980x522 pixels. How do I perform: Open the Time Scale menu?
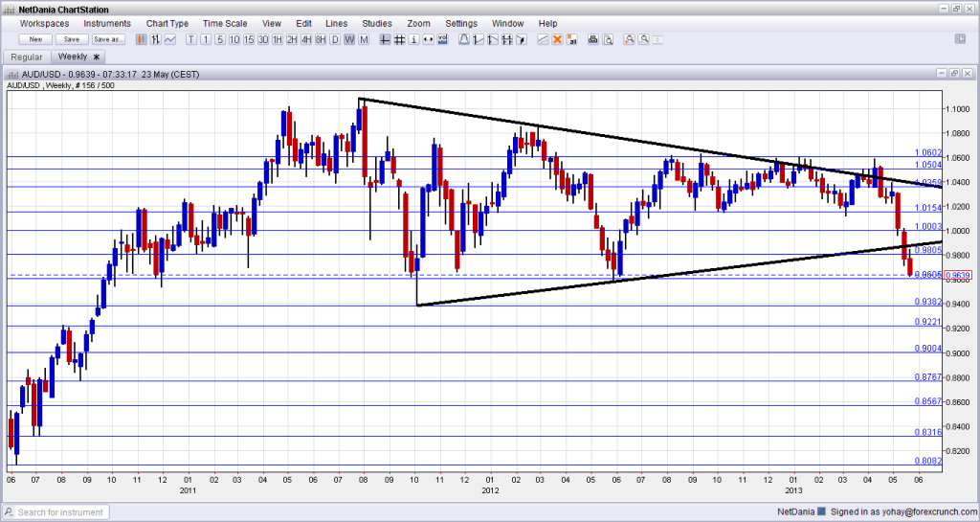pos(225,23)
